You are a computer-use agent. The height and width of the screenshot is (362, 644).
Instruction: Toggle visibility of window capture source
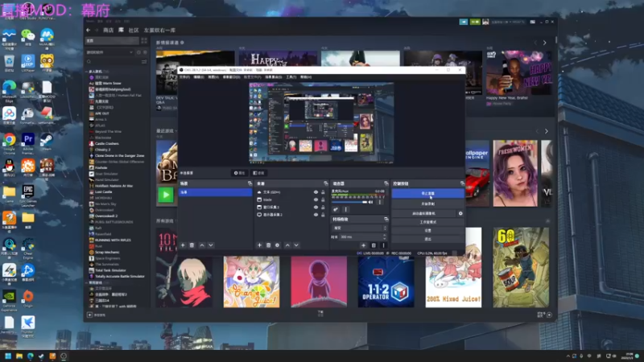point(316,208)
